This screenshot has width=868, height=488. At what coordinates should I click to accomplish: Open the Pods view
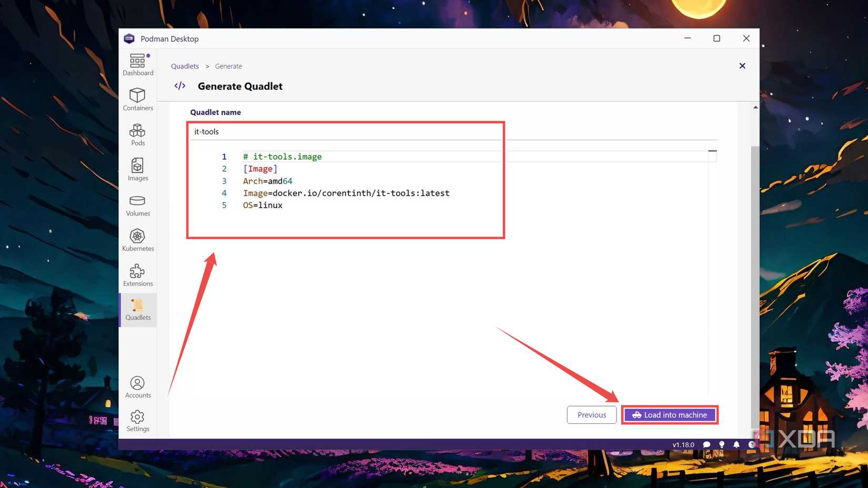tap(137, 134)
